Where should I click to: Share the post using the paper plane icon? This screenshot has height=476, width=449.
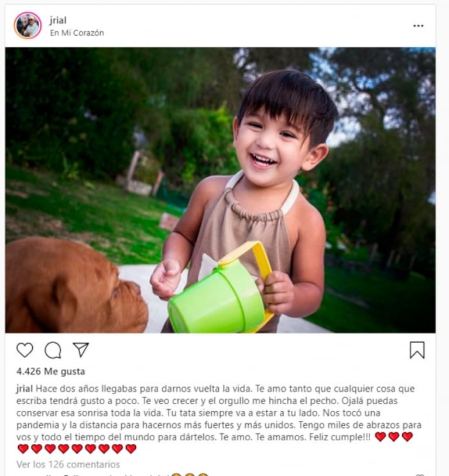coord(81,350)
